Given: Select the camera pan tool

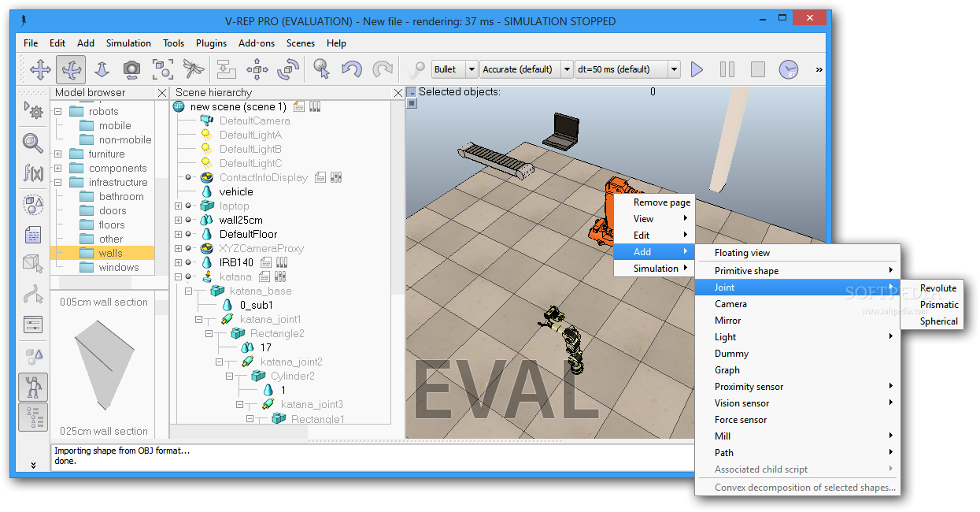Looking at the screenshot, I should coord(40,69).
